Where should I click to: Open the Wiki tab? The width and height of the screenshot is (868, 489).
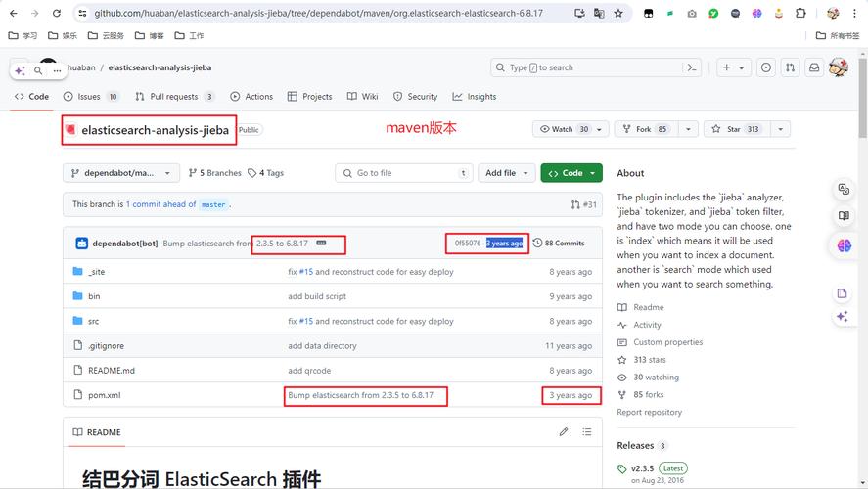[363, 96]
